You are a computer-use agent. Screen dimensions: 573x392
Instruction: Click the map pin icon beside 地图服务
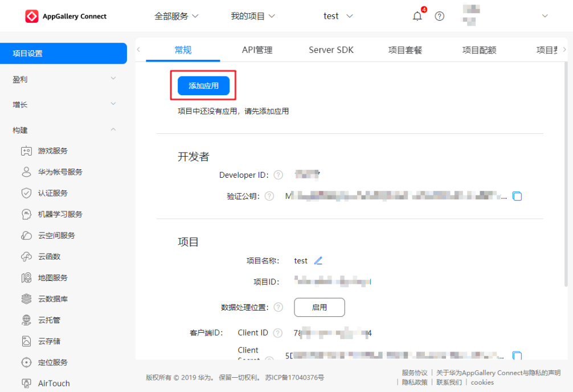pos(26,278)
